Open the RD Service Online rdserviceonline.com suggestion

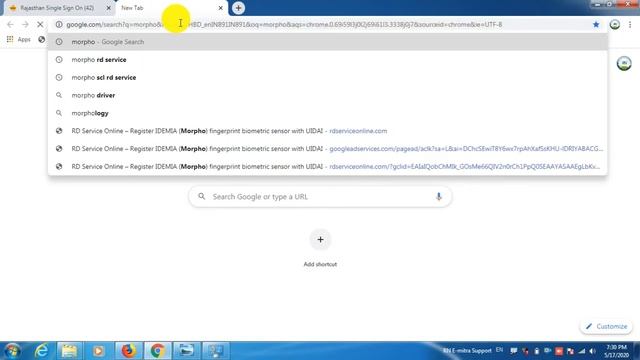[327, 131]
